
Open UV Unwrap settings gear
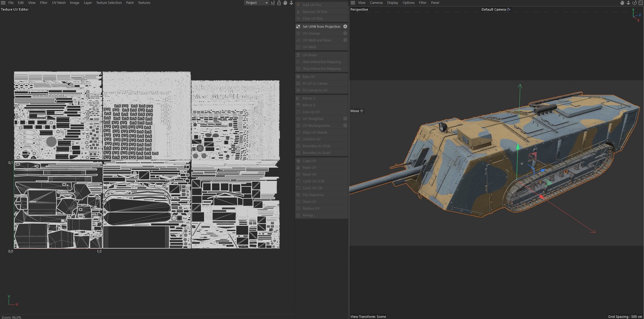(x=345, y=33)
